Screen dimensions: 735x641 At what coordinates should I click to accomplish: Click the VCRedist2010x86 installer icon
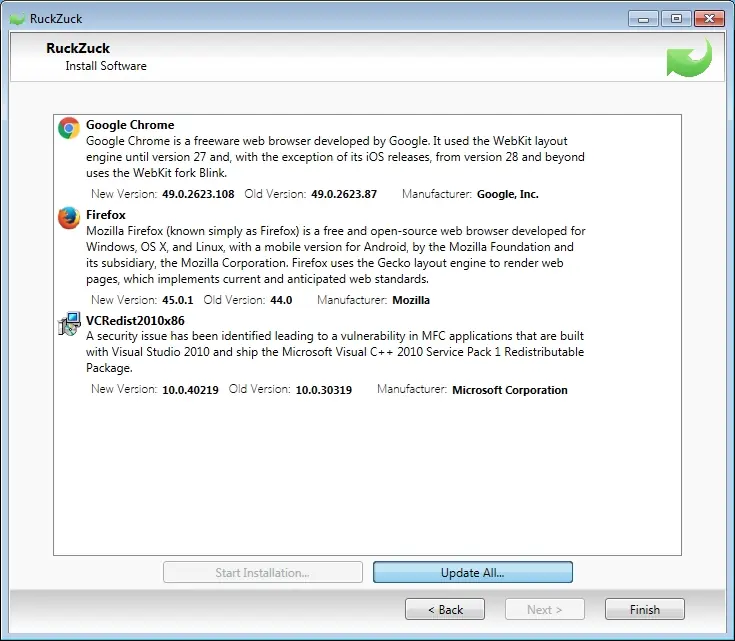pos(69,324)
